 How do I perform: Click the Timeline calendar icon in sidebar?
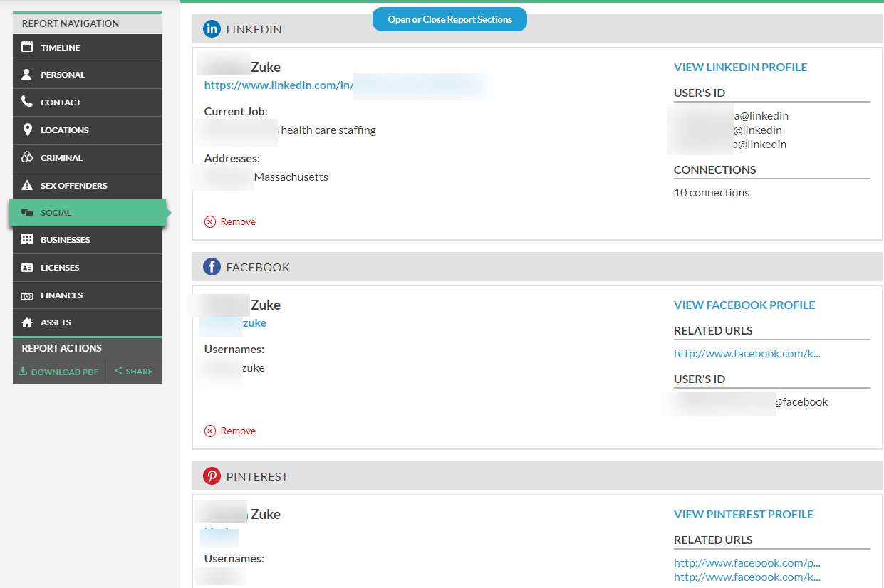[x=27, y=47]
